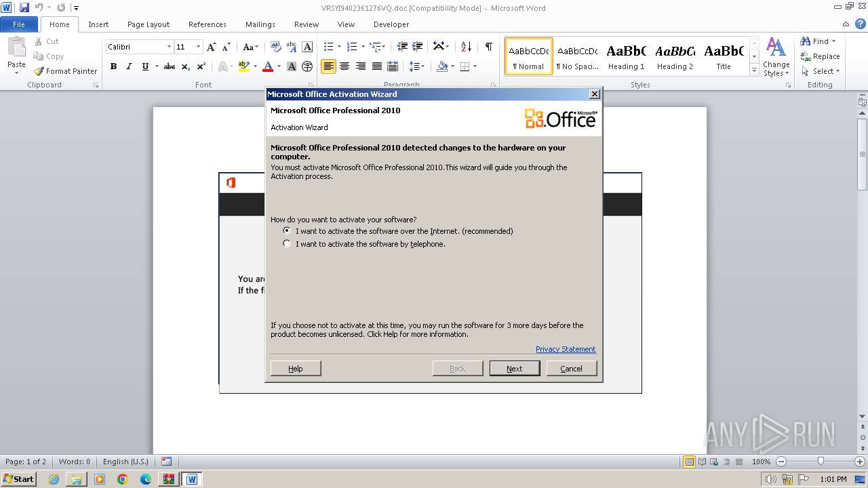Open the Privacy Statement link
Image resolution: width=868 pixels, height=488 pixels.
tap(566, 349)
